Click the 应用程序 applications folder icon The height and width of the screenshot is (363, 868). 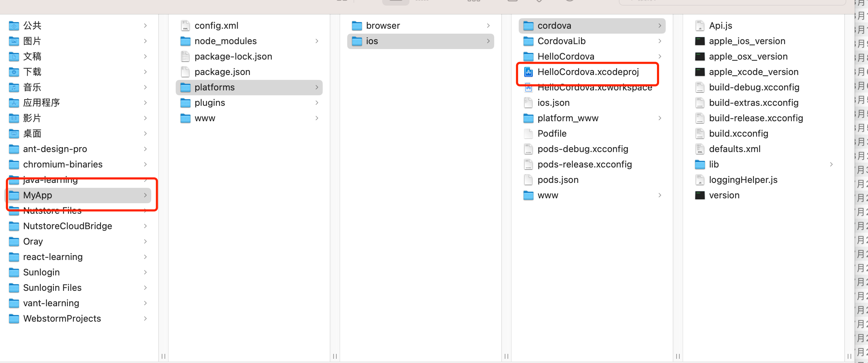tap(14, 103)
